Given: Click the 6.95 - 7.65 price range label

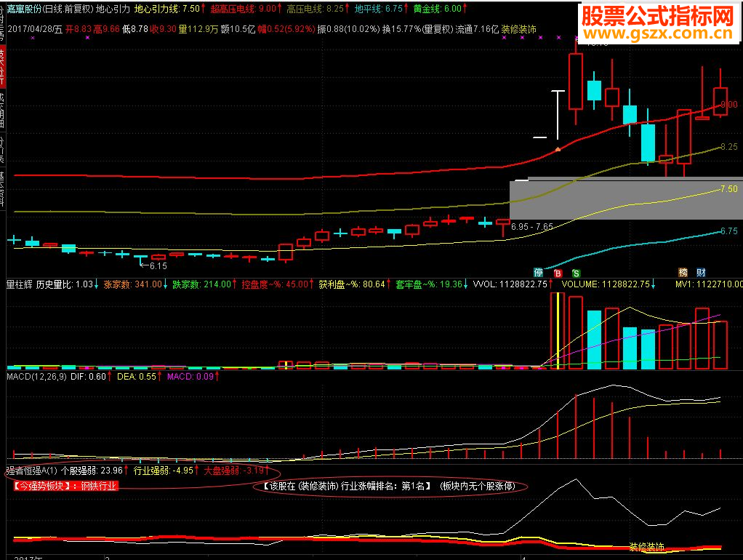Looking at the screenshot, I should [531, 227].
